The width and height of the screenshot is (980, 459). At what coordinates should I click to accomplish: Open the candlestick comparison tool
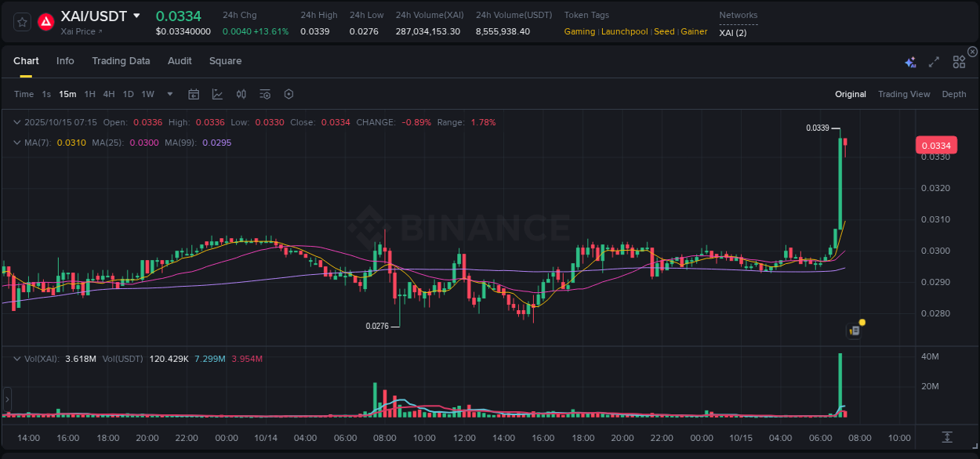(x=241, y=94)
